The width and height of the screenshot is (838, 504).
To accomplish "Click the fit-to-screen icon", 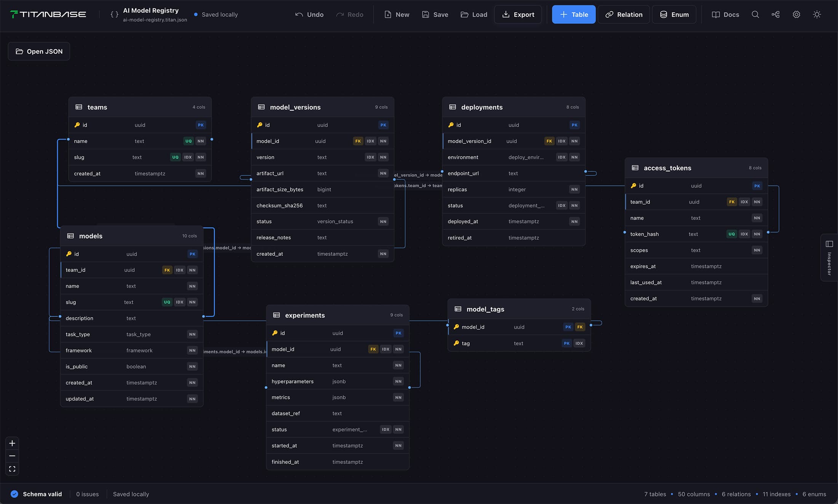I will [12, 469].
